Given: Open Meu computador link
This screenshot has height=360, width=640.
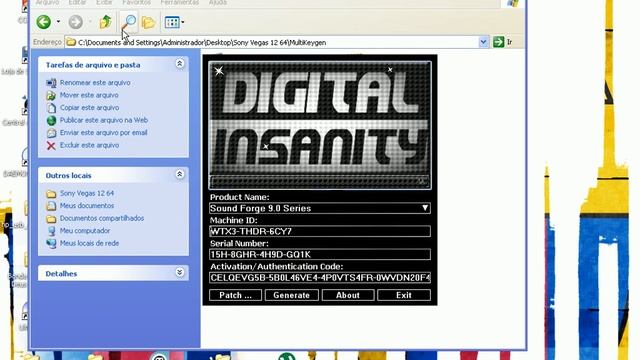Looking at the screenshot, I should coord(85,231).
